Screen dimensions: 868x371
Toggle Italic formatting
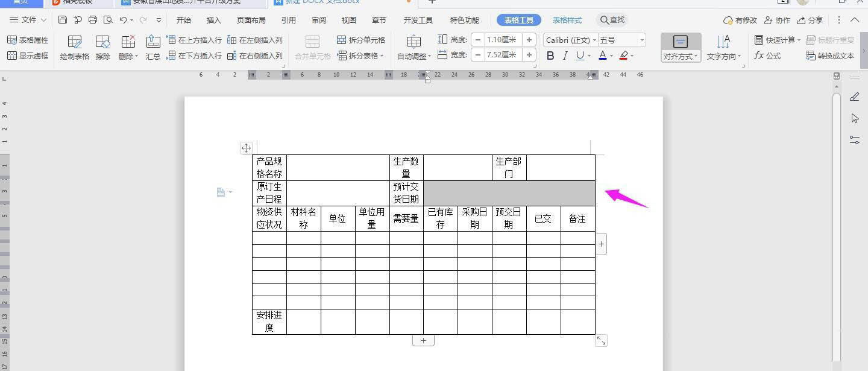coord(565,55)
